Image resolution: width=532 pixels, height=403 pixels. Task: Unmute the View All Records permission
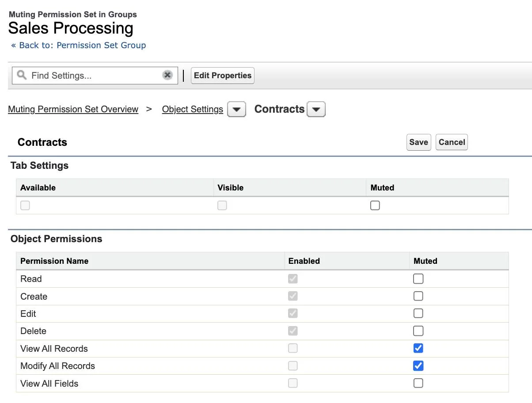pos(418,348)
